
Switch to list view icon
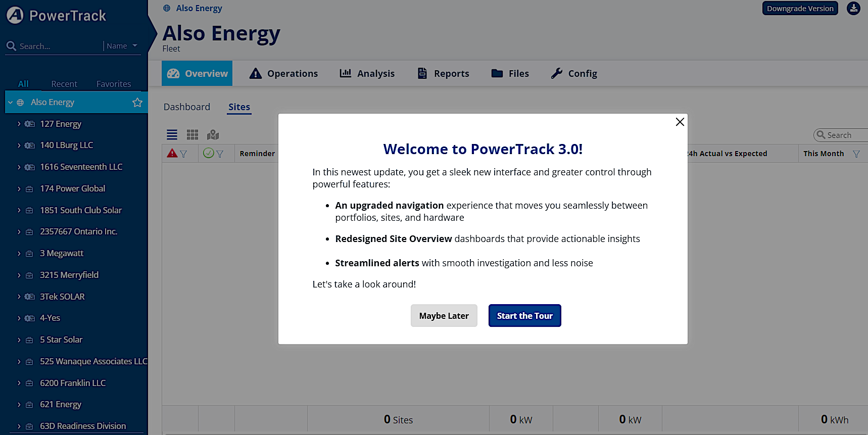coord(172,135)
